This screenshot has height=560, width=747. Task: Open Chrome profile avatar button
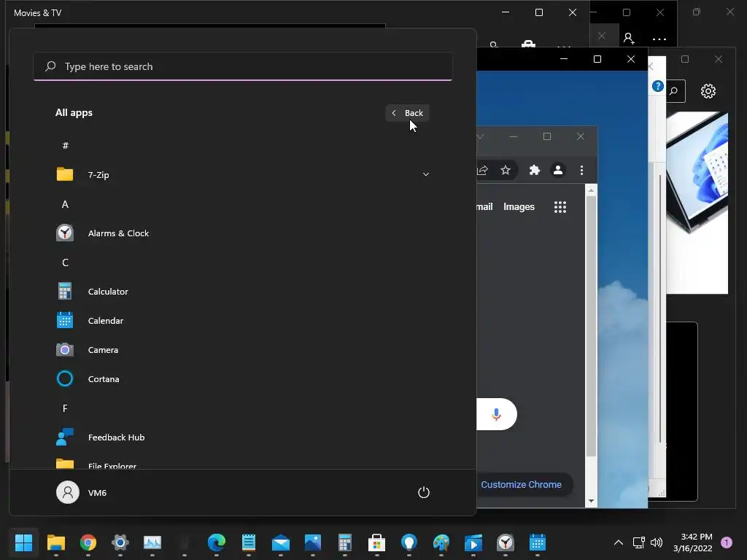(558, 170)
